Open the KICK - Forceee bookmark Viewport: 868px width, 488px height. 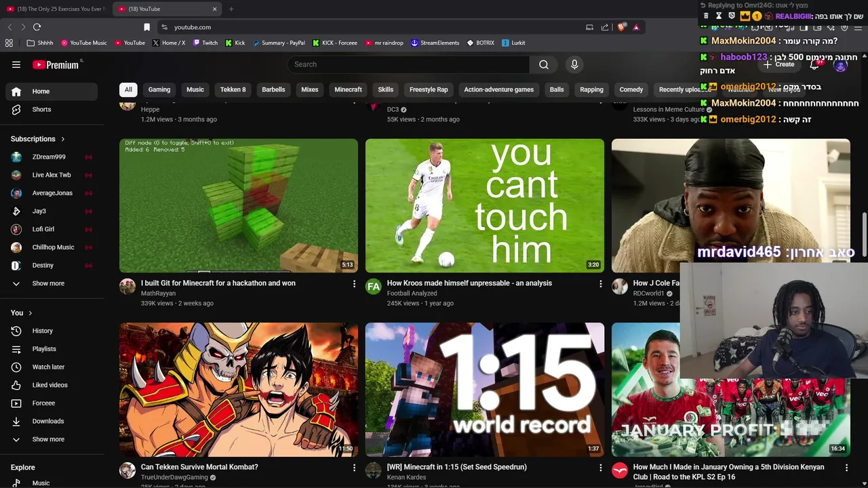[x=335, y=43]
